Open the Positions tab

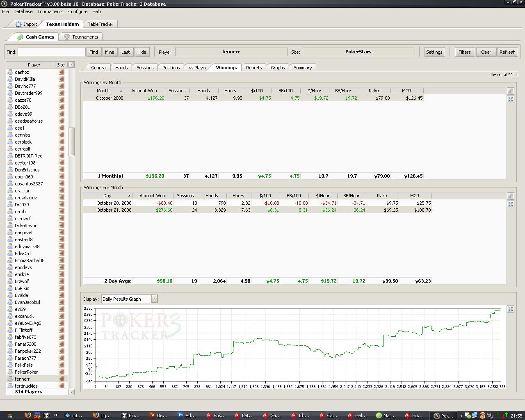[171, 68]
